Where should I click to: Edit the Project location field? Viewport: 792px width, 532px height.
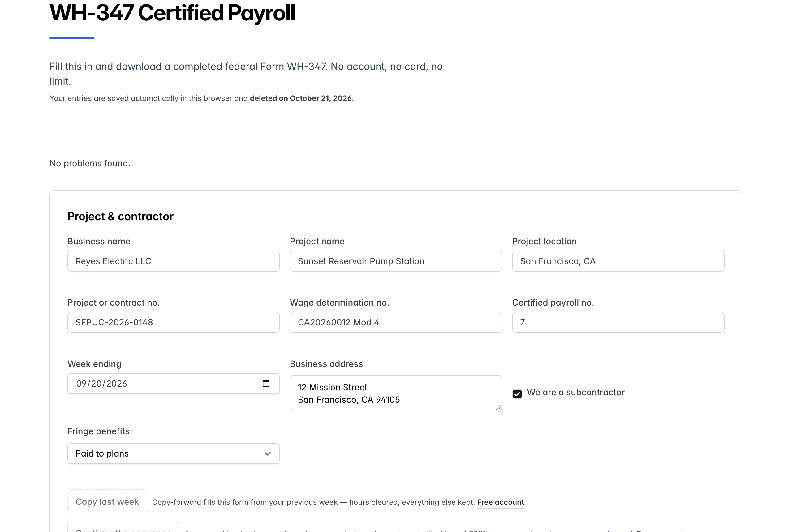tap(618, 261)
